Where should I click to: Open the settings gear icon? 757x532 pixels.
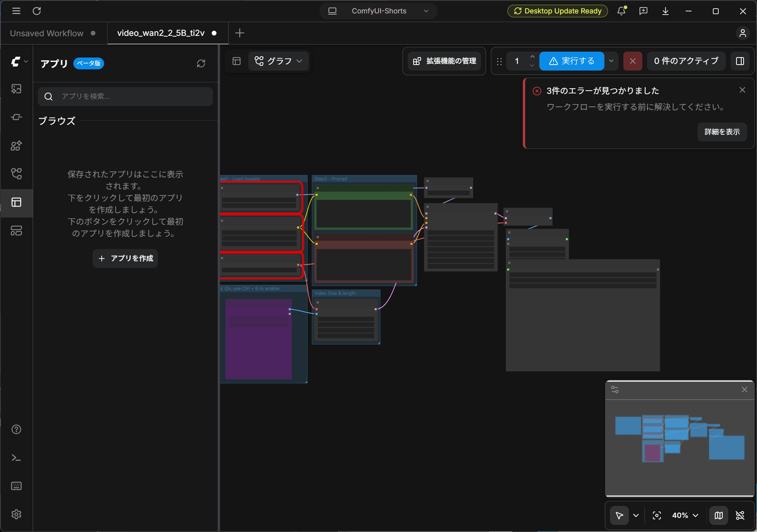point(16,514)
